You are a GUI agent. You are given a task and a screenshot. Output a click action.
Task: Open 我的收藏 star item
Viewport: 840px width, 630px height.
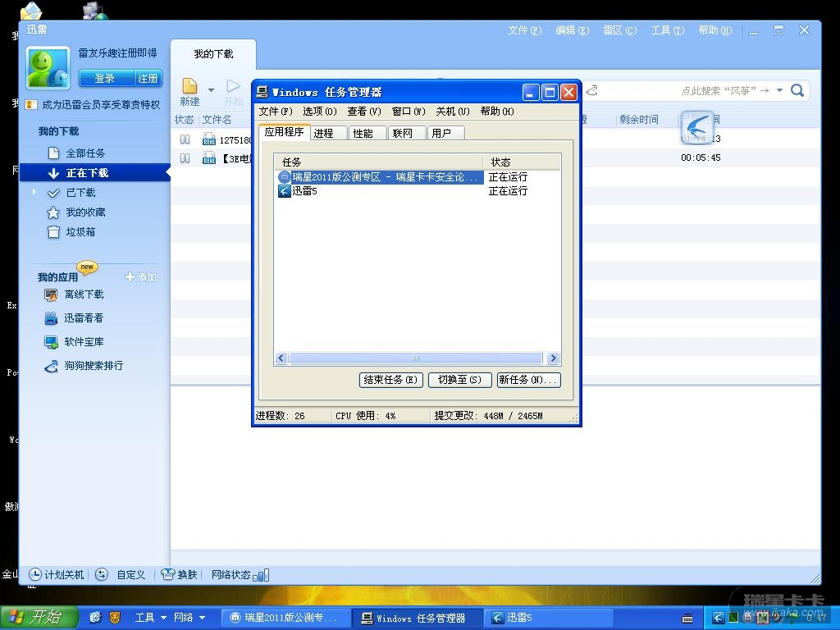[x=85, y=212]
